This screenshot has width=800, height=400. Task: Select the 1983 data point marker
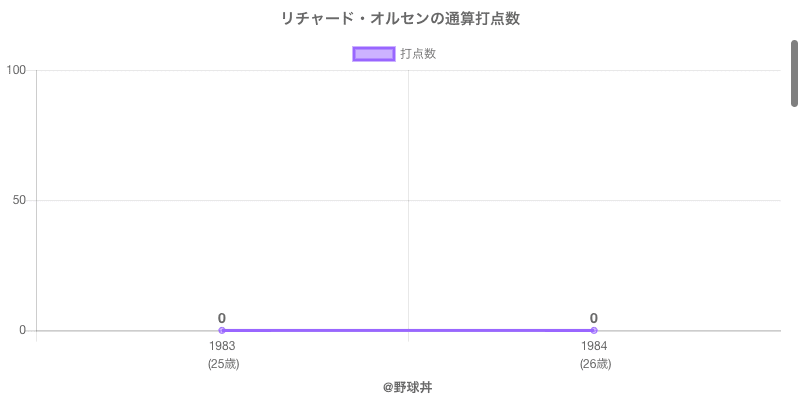222,330
